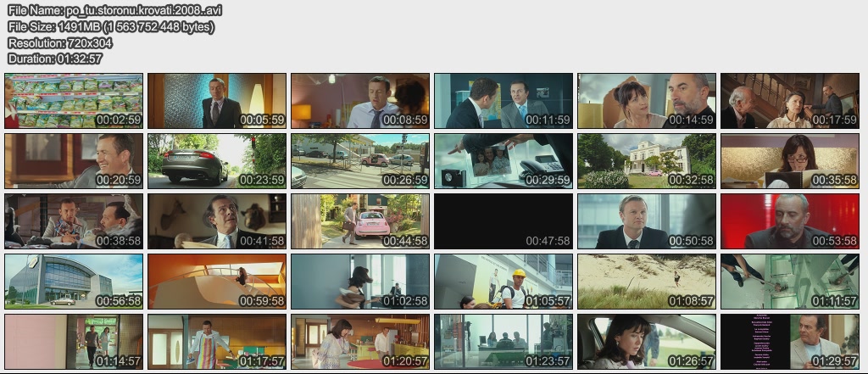
Task: Select the beach dunes frame at 01:08:57
Action: [x=647, y=282]
